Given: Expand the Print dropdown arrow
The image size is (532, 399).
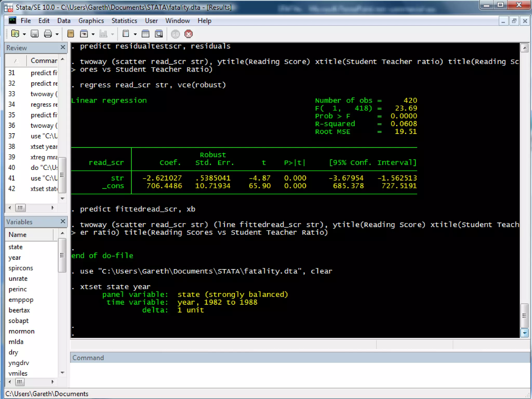Looking at the screenshot, I should click(x=57, y=34).
